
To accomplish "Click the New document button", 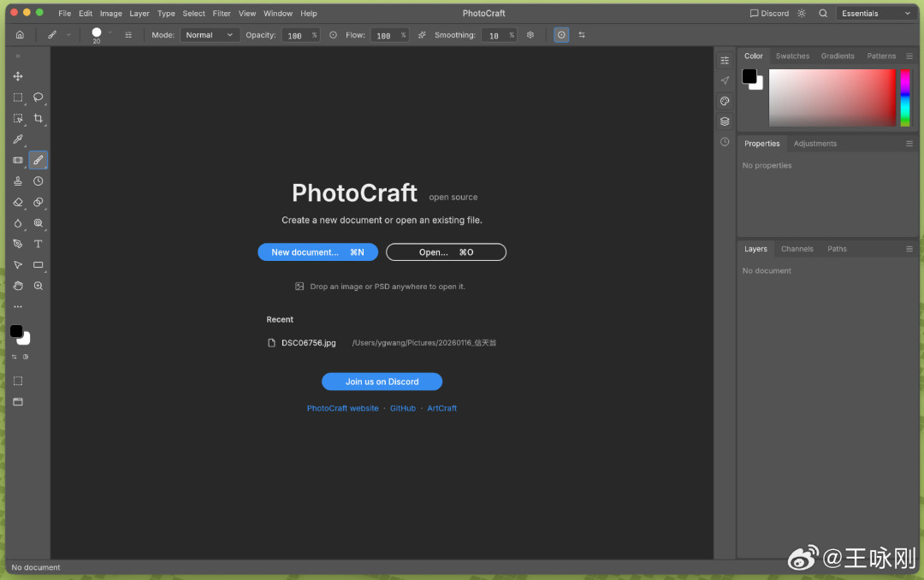I will 317,252.
